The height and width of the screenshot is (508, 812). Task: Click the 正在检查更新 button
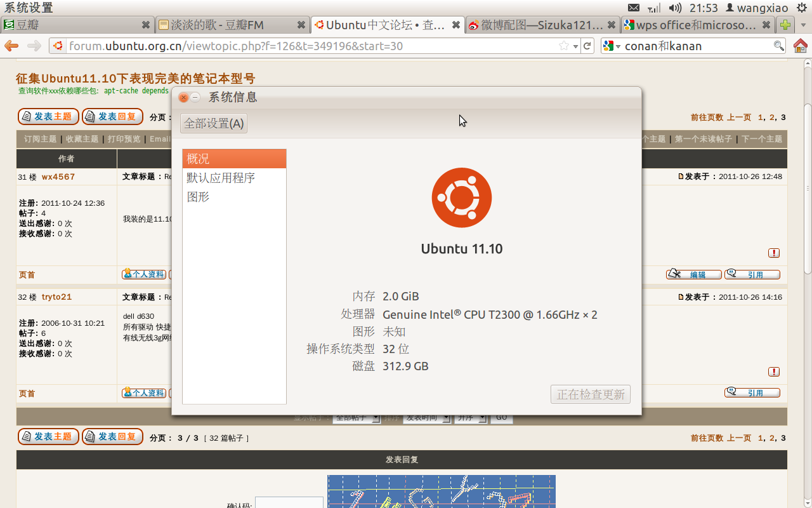tap(591, 394)
